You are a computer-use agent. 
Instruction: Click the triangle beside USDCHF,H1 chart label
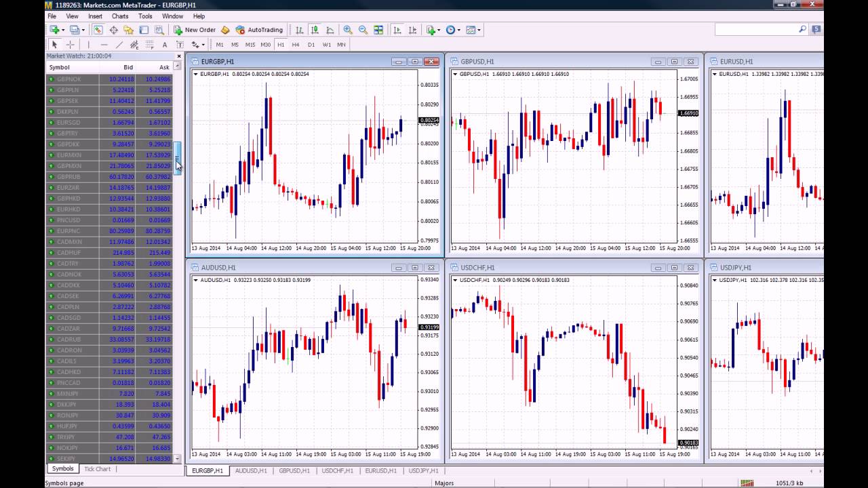(455, 280)
